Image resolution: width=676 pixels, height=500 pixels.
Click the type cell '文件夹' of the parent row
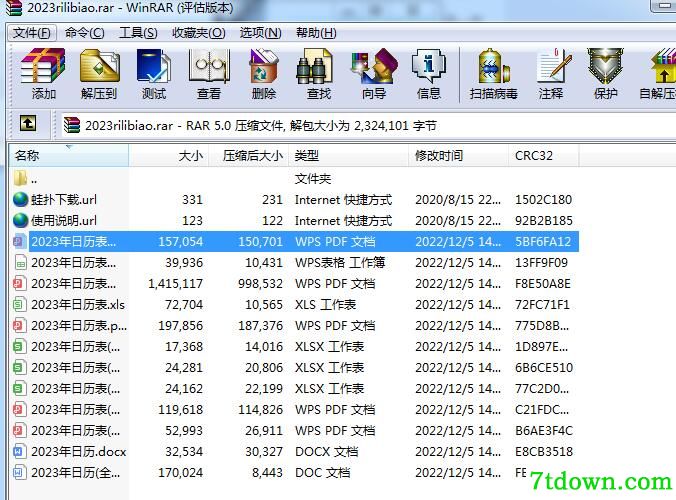pyautogui.click(x=313, y=178)
